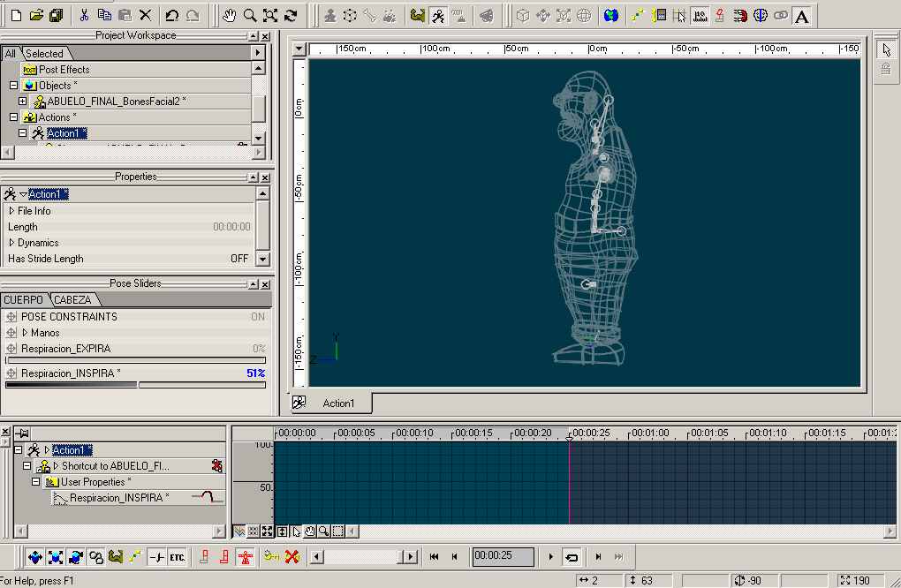The height and width of the screenshot is (588, 901).
Task: Toggle Has Stride Length OFF value
Action: [238, 259]
